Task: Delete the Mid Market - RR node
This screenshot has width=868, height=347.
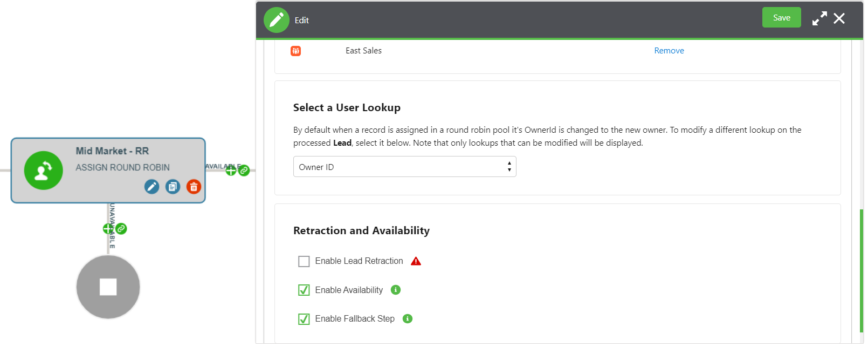Action: 194,187
